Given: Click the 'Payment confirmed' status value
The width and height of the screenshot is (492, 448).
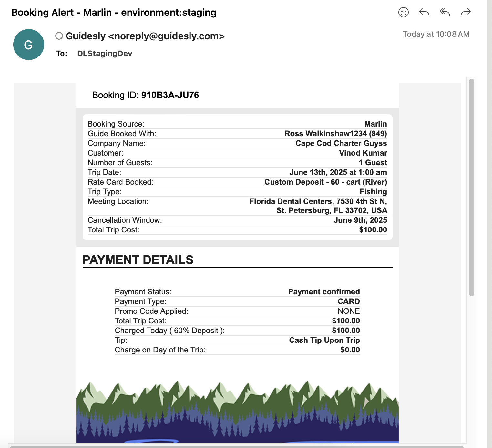Looking at the screenshot, I should pyautogui.click(x=323, y=292).
